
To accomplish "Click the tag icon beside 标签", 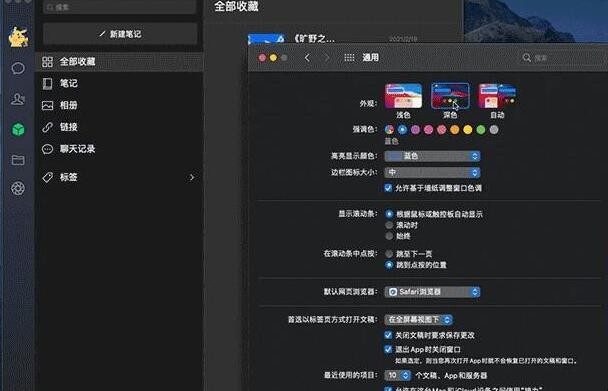I will coord(47,177).
